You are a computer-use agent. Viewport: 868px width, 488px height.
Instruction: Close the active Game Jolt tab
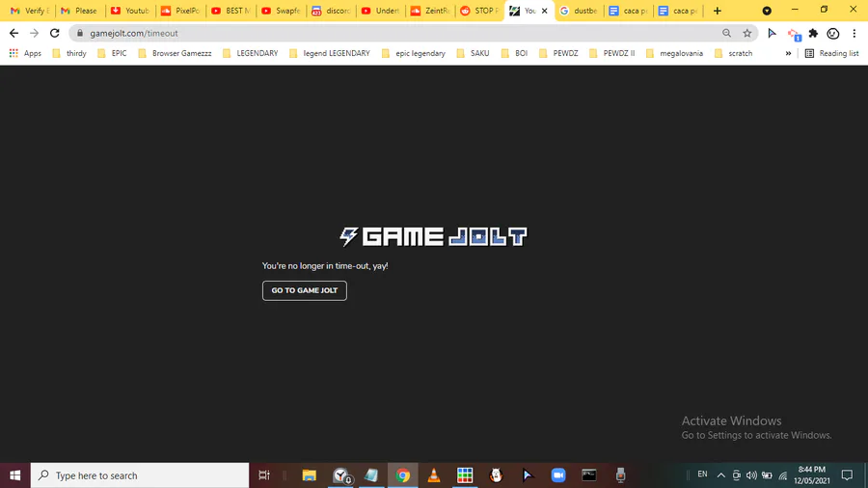tap(544, 11)
